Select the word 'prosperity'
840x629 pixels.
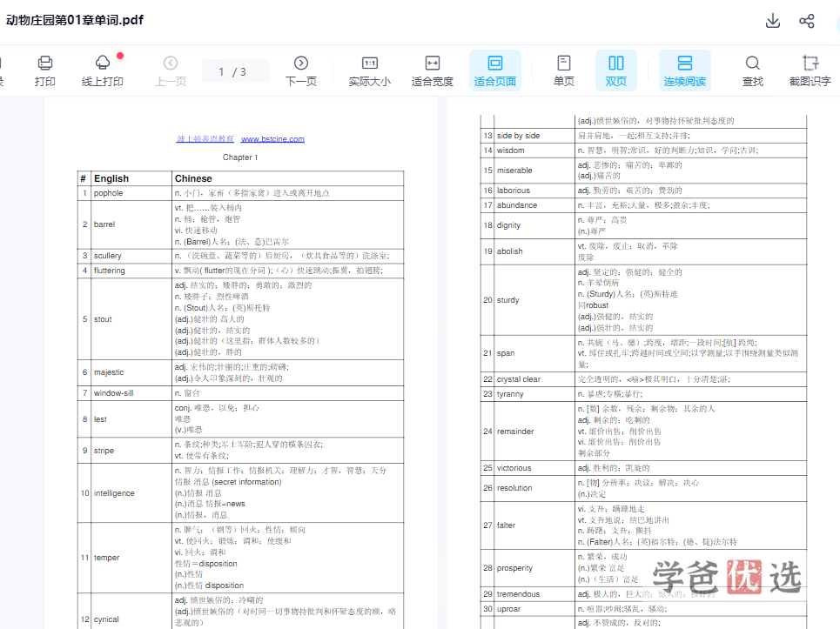[x=514, y=568]
